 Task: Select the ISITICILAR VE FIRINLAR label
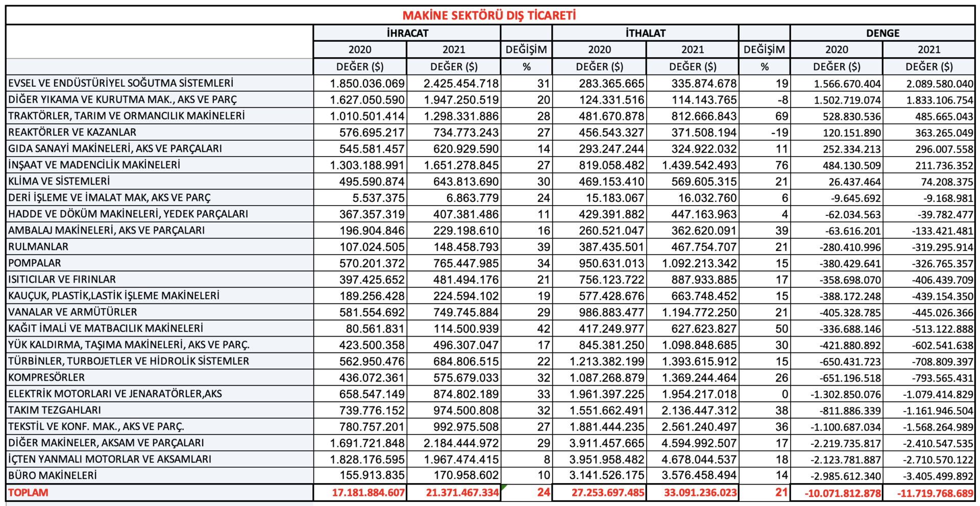[62, 280]
